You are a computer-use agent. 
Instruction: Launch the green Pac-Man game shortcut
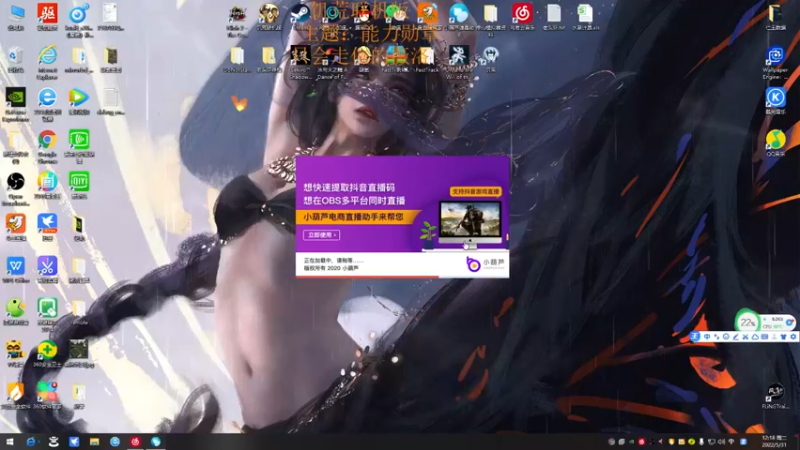point(16,312)
